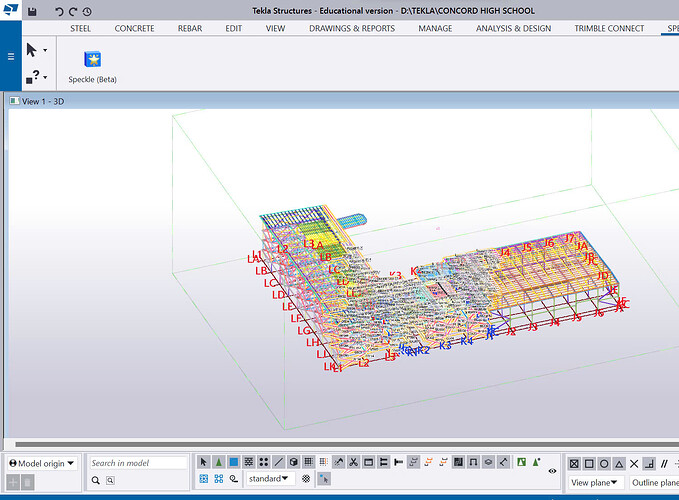Open the hamburger side menu
This screenshot has width=679, height=500.
click(11, 56)
